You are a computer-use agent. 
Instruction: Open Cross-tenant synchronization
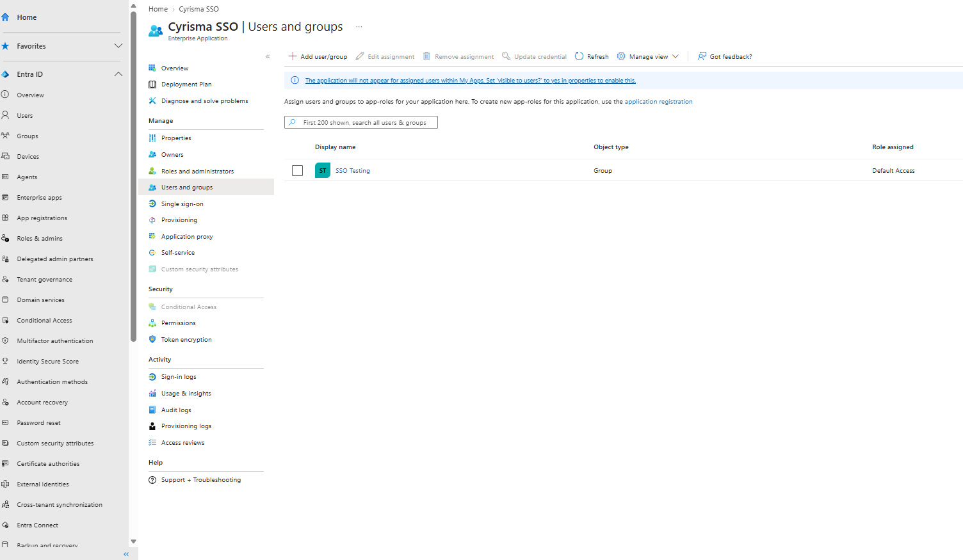pyautogui.click(x=60, y=505)
